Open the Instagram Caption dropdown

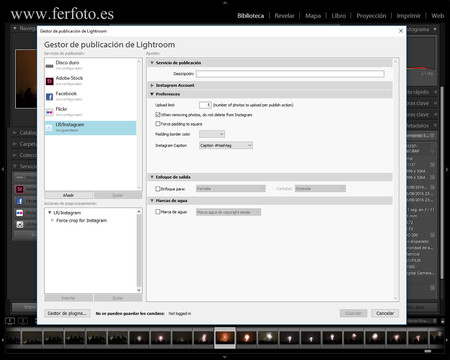pyautogui.click(x=226, y=145)
